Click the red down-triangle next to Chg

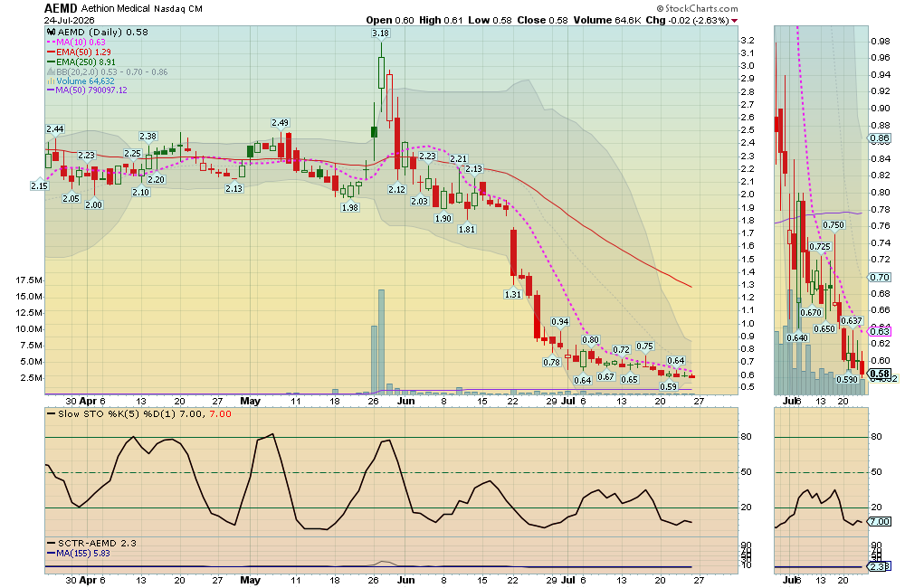pyautogui.click(x=734, y=21)
